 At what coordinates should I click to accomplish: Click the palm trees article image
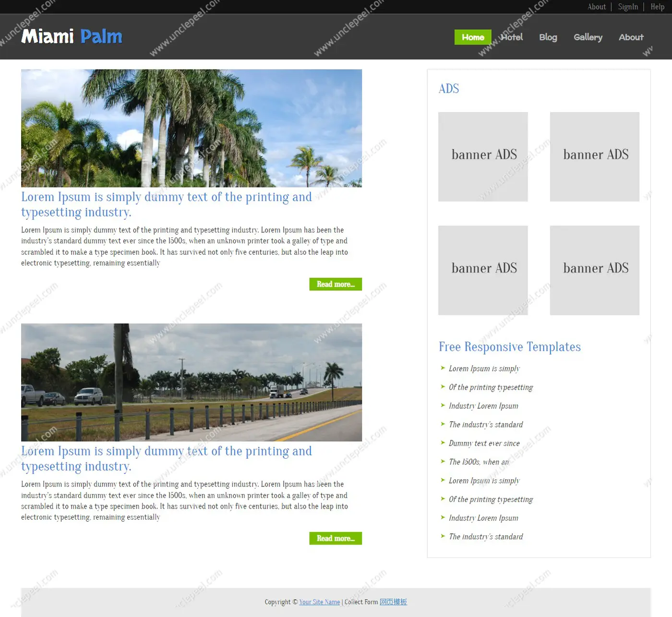click(192, 128)
